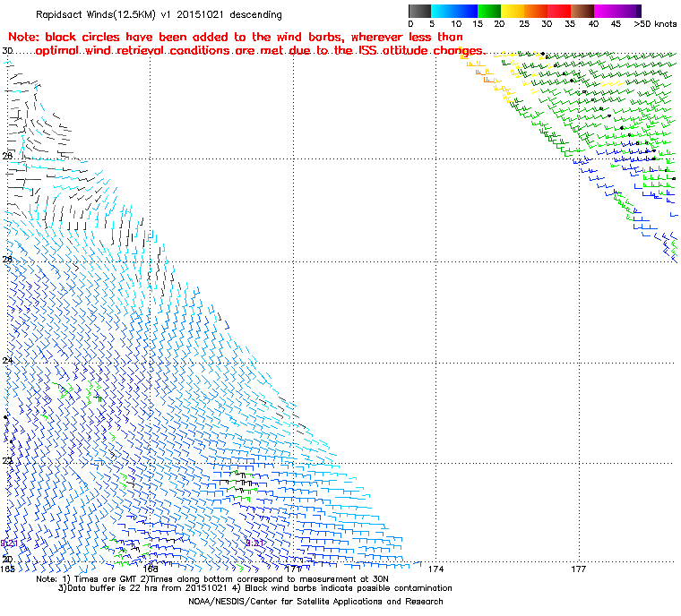The width and height of the screenshot is (681, 616).
Task: Click the longitude label '165'
Action: click(x=8, y=569)
